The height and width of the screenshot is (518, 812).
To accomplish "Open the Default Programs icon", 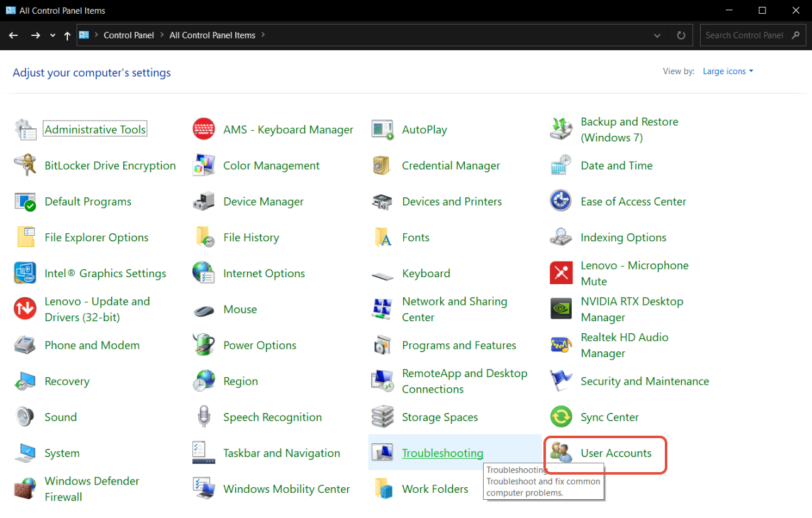I will [25, 201].
